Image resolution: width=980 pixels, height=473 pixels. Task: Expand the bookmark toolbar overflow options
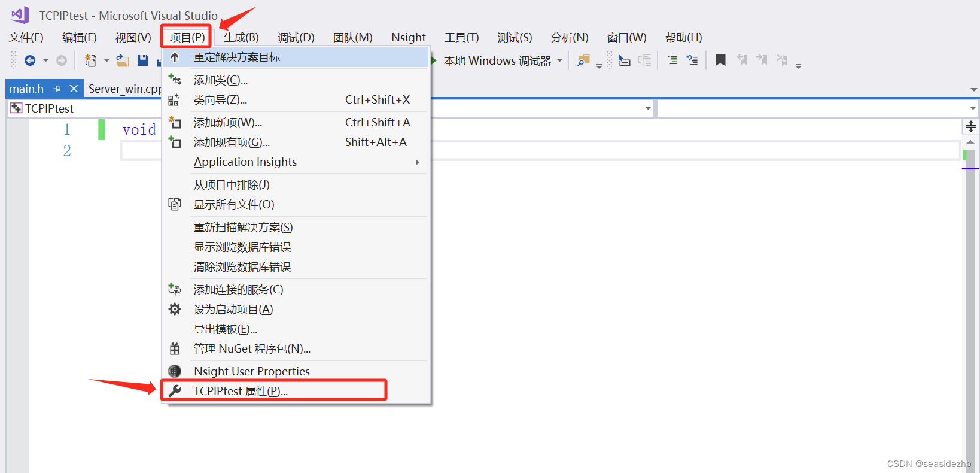click(798, 66)
